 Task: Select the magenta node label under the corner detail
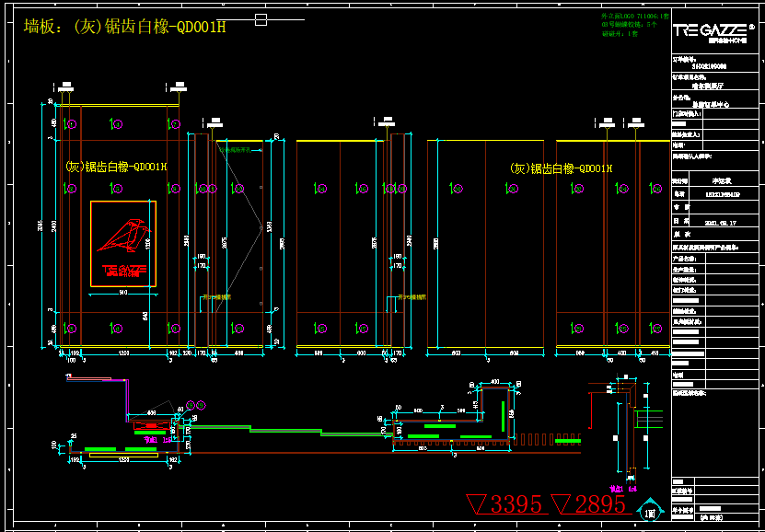[x=623, y=489]
